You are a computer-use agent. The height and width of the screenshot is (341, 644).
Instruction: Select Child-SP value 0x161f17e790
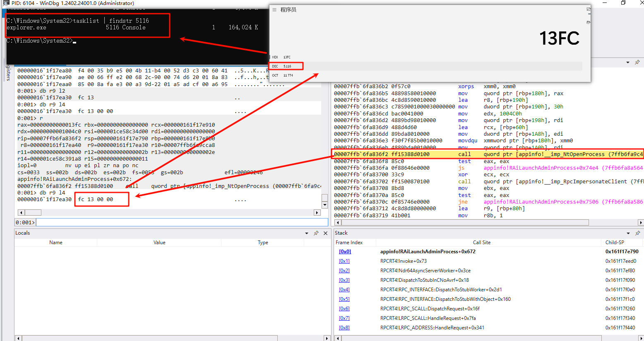click(622, 252)
